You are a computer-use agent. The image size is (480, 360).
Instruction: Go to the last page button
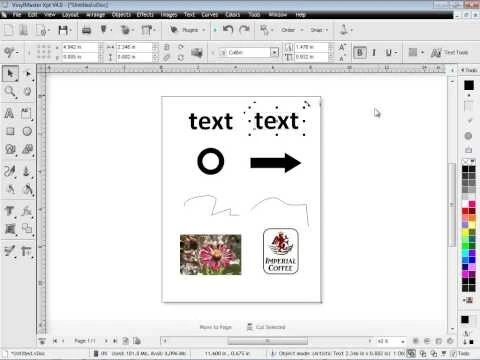click(115, 341)
